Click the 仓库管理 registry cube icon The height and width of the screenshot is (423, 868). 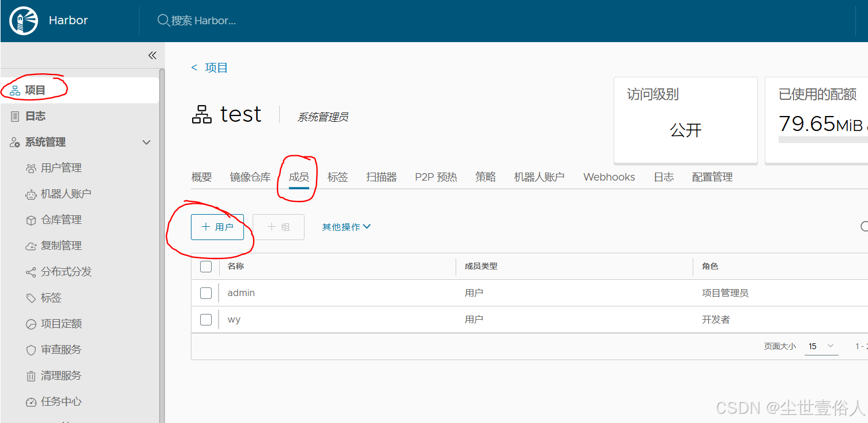[31, 220]
